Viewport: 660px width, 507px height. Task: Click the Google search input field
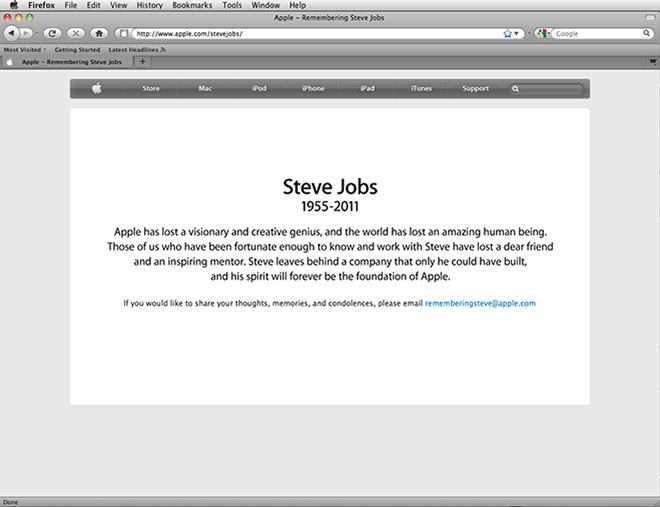click(x=598, y=33)
